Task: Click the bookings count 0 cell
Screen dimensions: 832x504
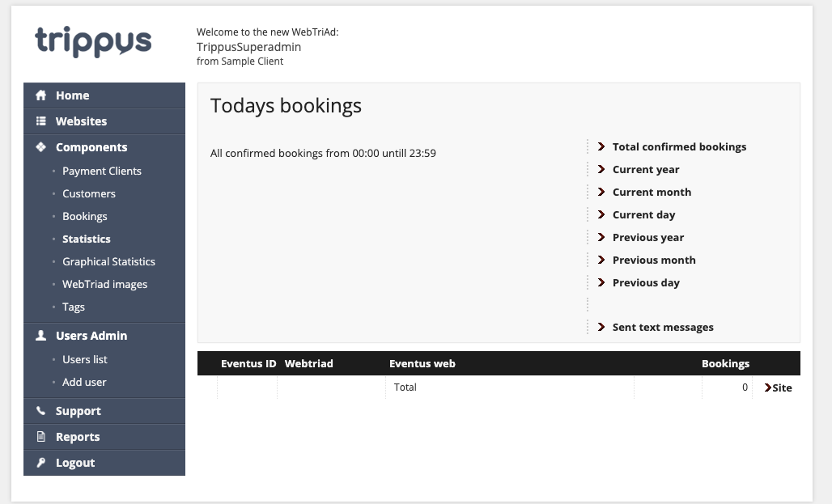Action: pyautogui.click(x=745, y=388)
